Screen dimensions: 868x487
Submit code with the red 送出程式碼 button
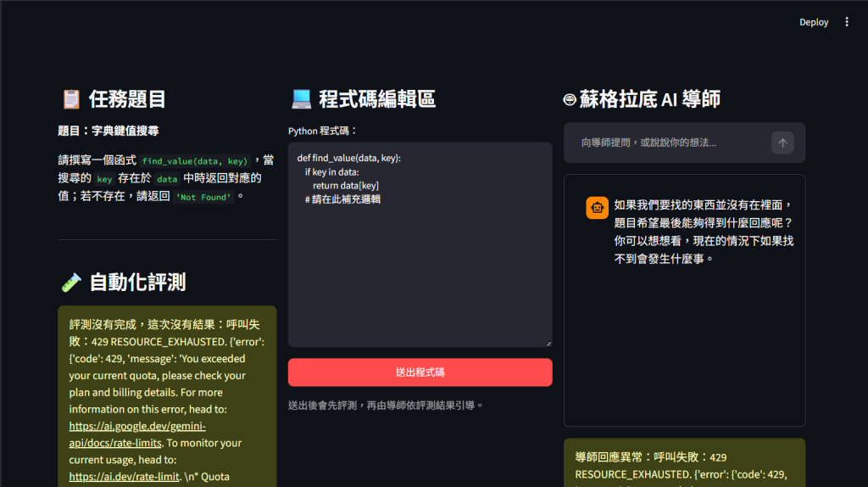420,372
